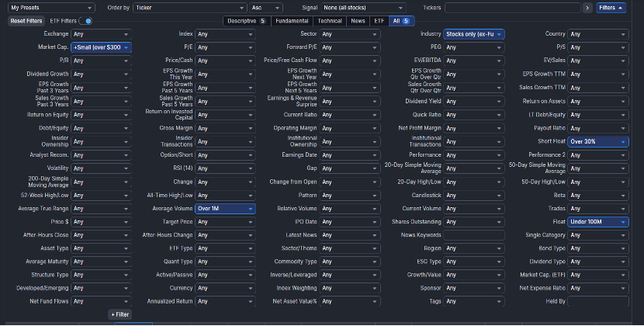Toggle the ETF Filters switch
644x326 pixels.
pos(85,21)
